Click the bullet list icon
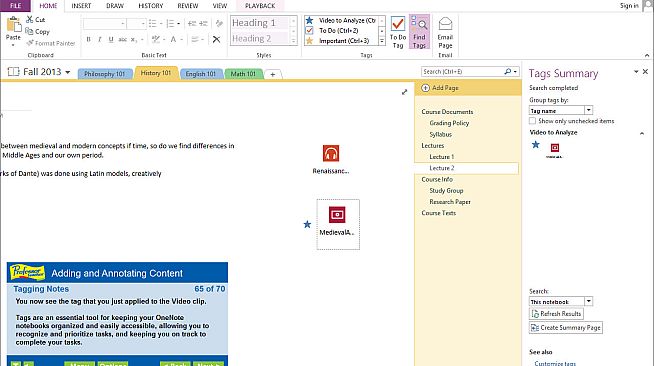Image resolution: width=654 pixels, height=366 pixels. [153, 23]
